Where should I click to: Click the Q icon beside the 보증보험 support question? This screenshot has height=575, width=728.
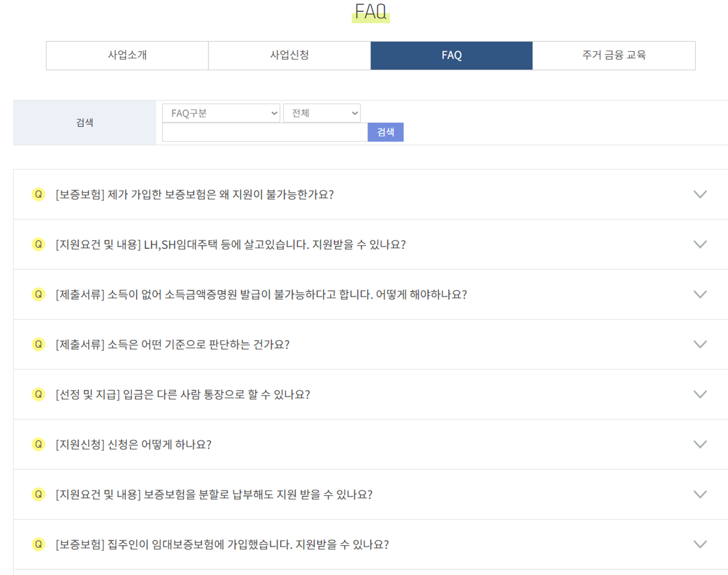pyautogui.click(x=38, y=194)
